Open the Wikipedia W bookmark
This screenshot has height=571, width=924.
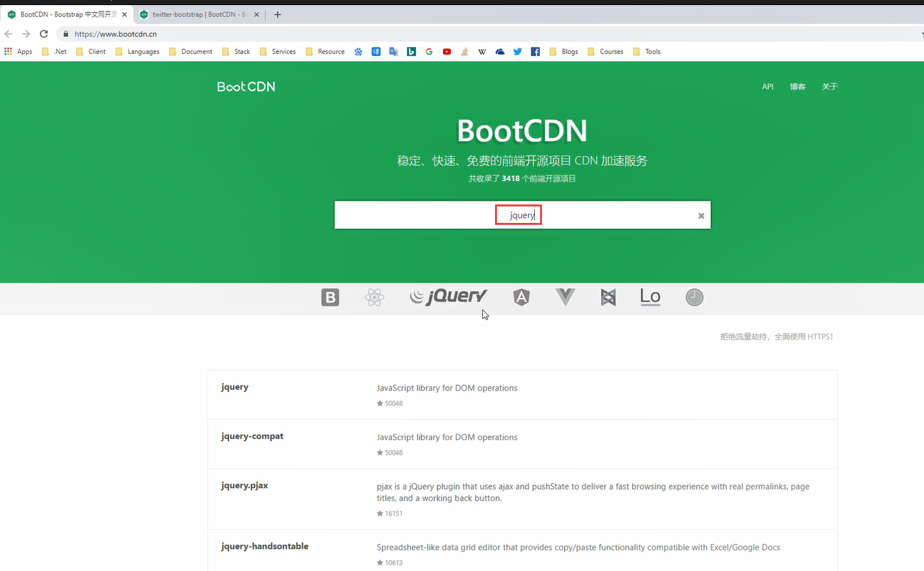coord(482,51)
